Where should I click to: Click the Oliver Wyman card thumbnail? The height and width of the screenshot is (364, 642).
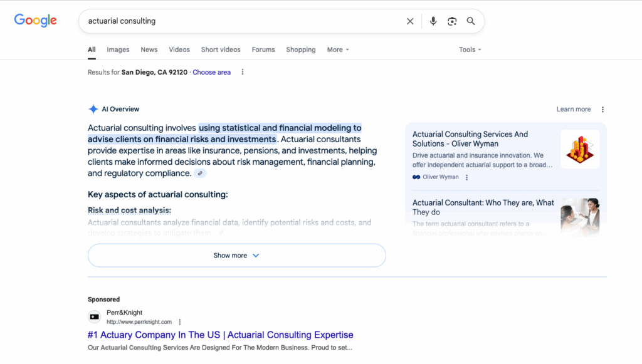click(x=580, y=149)
